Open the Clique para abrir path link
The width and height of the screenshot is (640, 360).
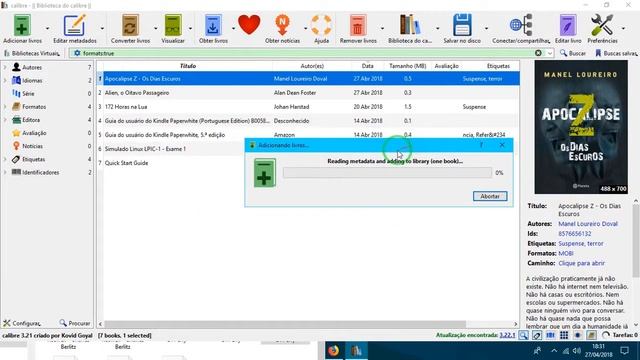(x=581, y=263)
